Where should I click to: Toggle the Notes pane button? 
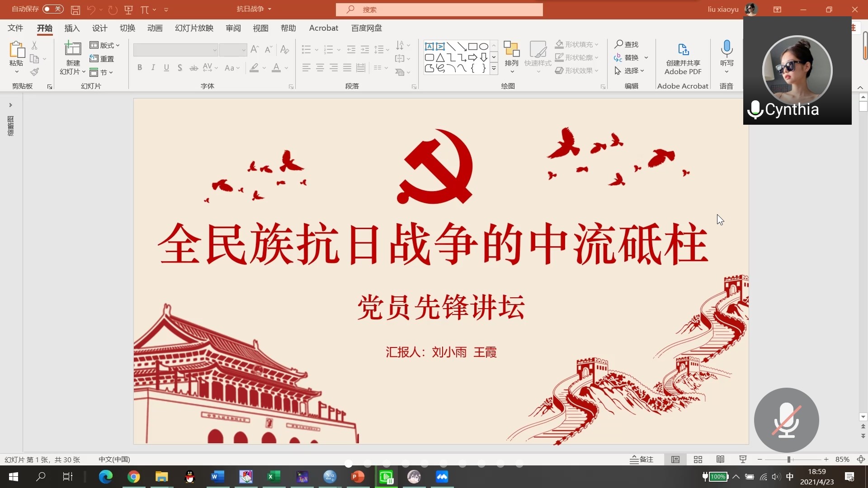click(642, 460)
